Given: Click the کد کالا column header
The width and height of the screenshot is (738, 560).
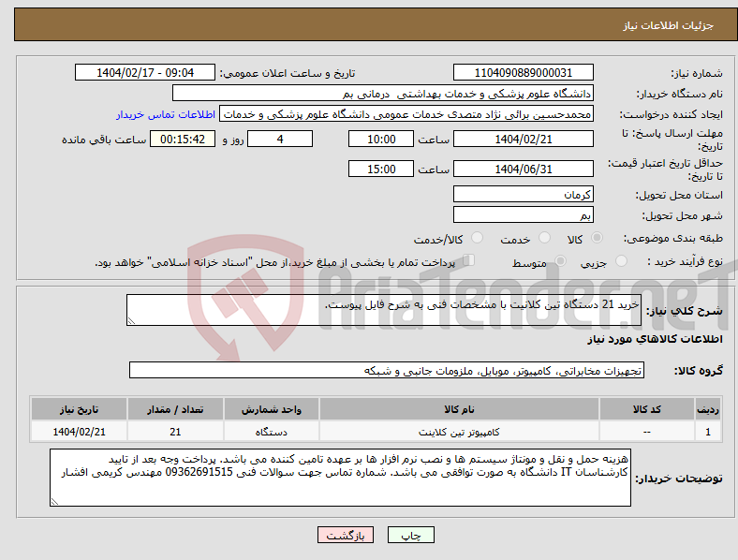Looking at the screenshot, I should click(x=647, y=409).
